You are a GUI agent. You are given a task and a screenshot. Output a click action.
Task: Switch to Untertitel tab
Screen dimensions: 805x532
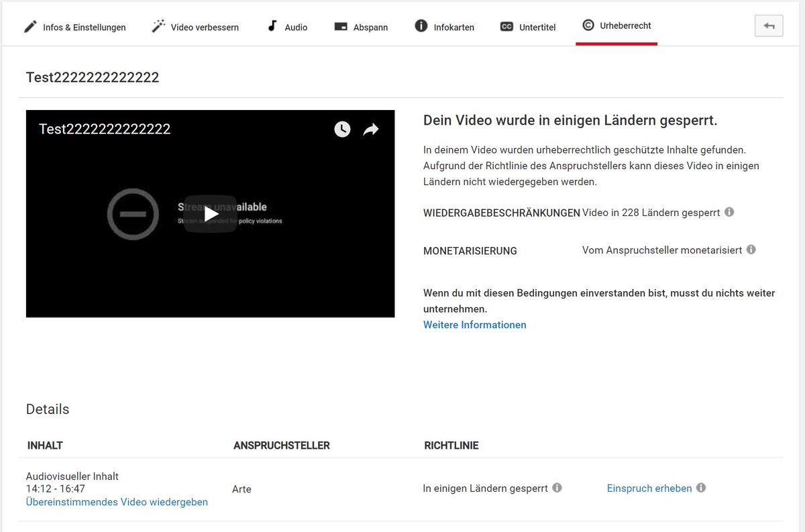pyautogui.click(x=528, y=28)
